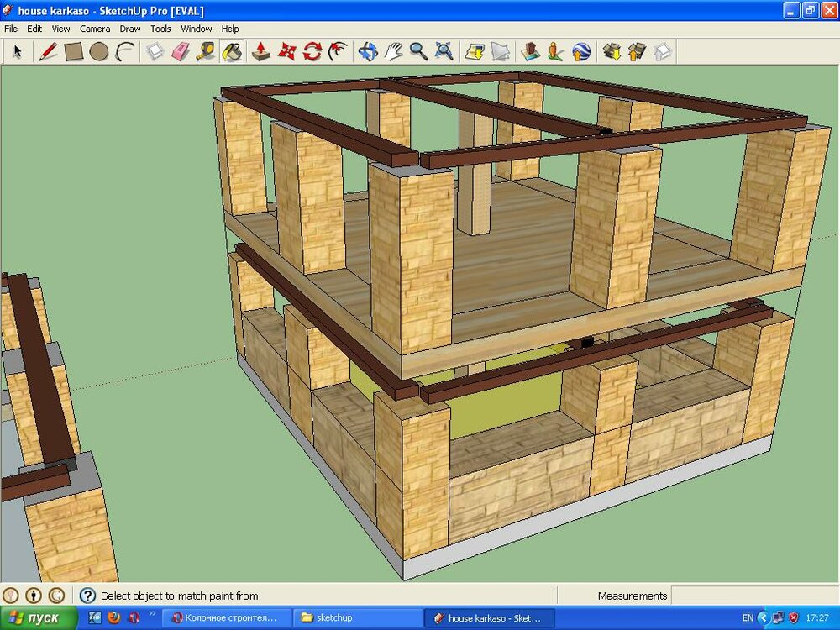The width and height of the screenshot is (840, 630).
Task: Select the Line pencil tool
Action: click(48, 52)
